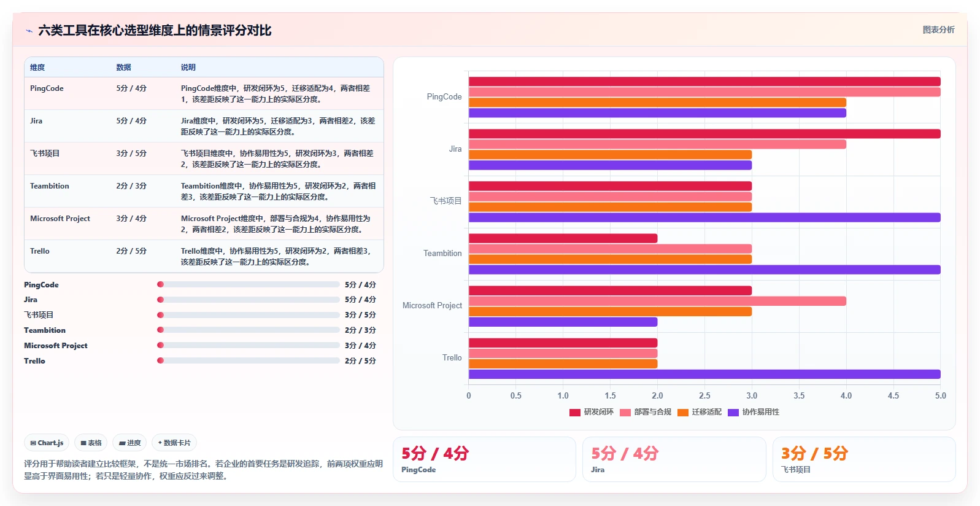Screen dimensions: 980x506
Task: Open the PingCode 5分 / 4分 data card
Action: pyautogui.click(x=484, y=459)
